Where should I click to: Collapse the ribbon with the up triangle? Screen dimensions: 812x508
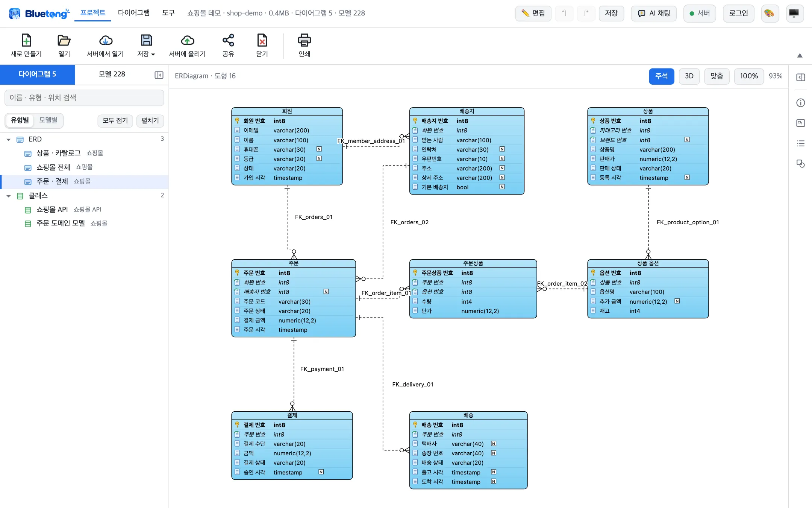click(800, 56)
